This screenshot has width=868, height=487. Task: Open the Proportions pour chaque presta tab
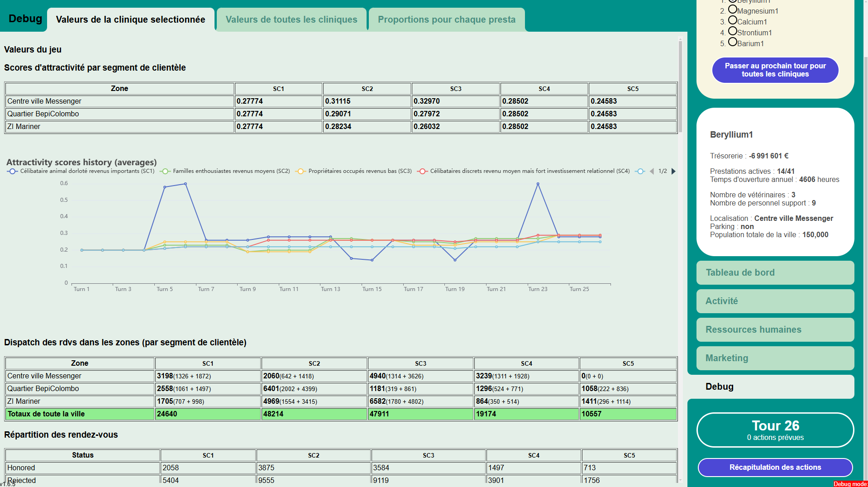point(447,20)
